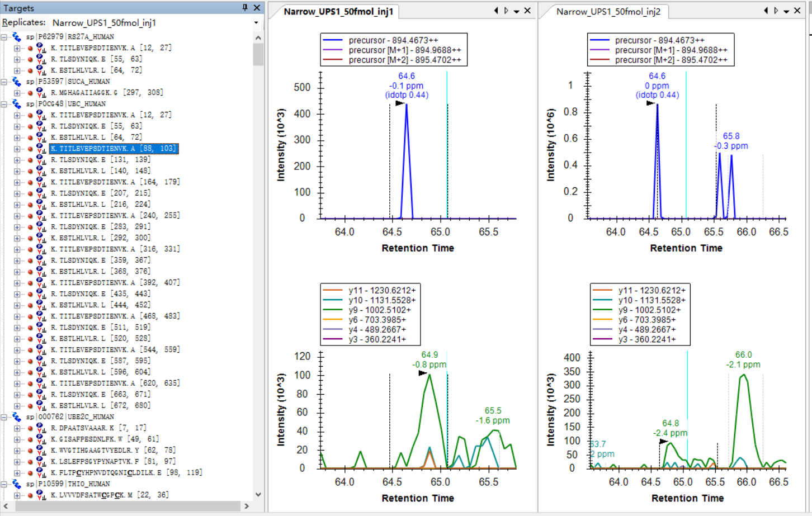Open the Replicates dropdown
Screen dimensions: 812x516
(x=256, y=23)
